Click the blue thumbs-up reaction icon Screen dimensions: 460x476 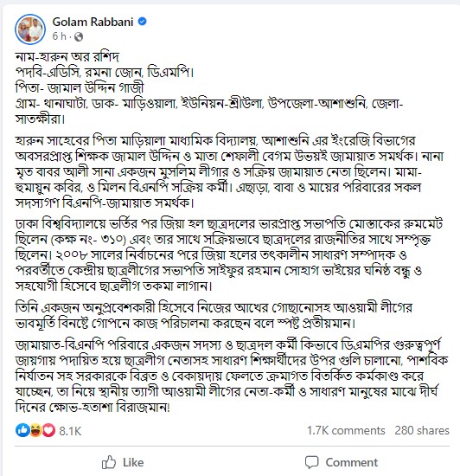point(22,430)
